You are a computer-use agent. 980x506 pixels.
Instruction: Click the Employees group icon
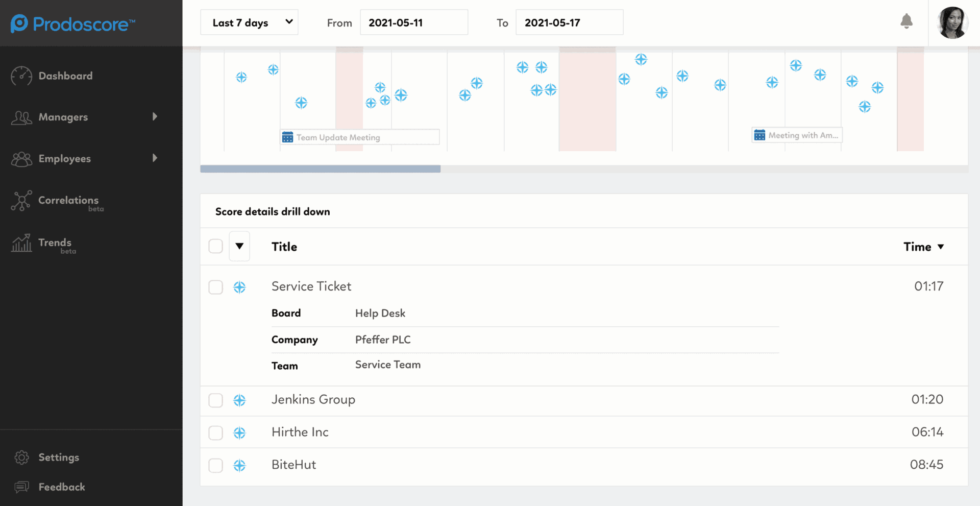(x=21, y=159)
